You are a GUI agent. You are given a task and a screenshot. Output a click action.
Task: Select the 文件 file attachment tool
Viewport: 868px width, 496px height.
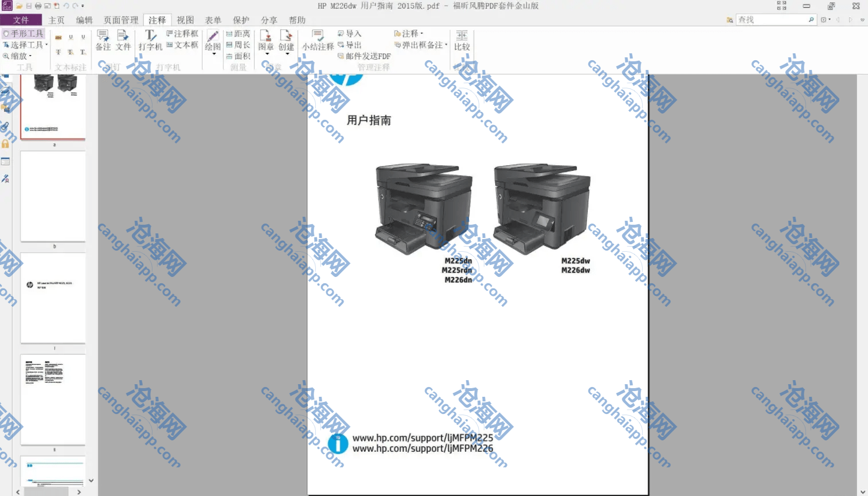(x=123, y=40)
